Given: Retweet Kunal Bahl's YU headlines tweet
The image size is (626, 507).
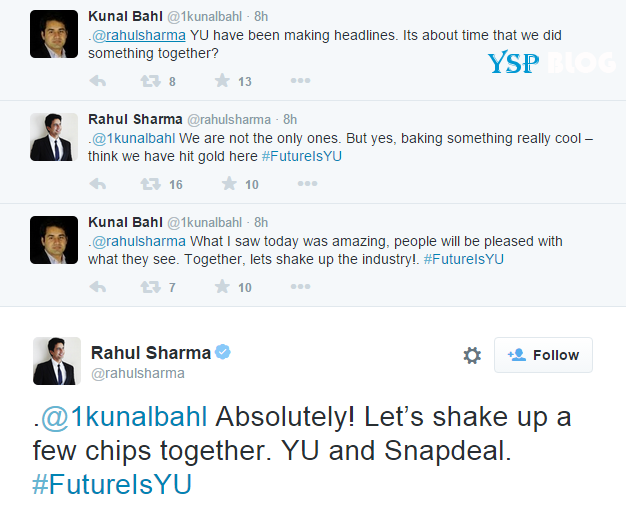Looking at the screenshot, I should pos(149,81).
